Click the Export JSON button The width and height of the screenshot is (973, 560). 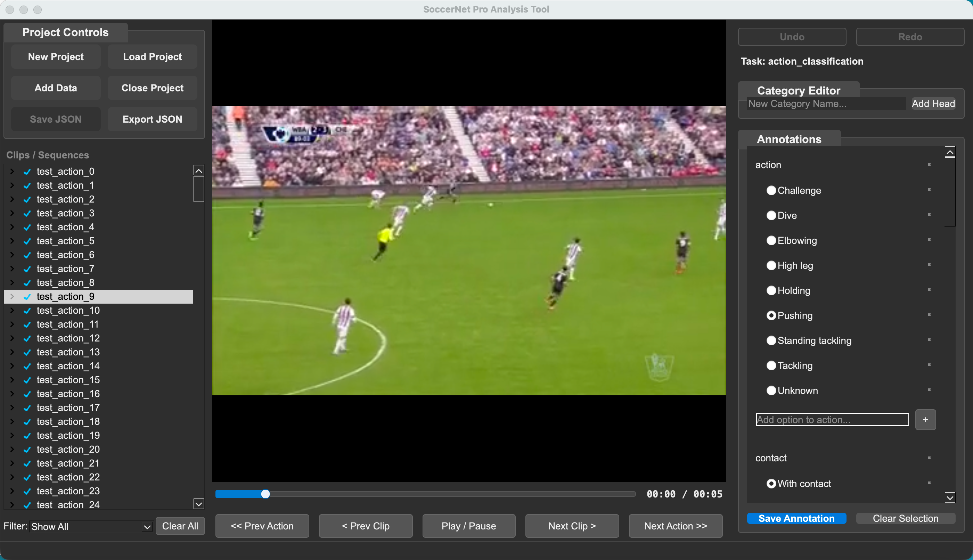tap(152, 119)
